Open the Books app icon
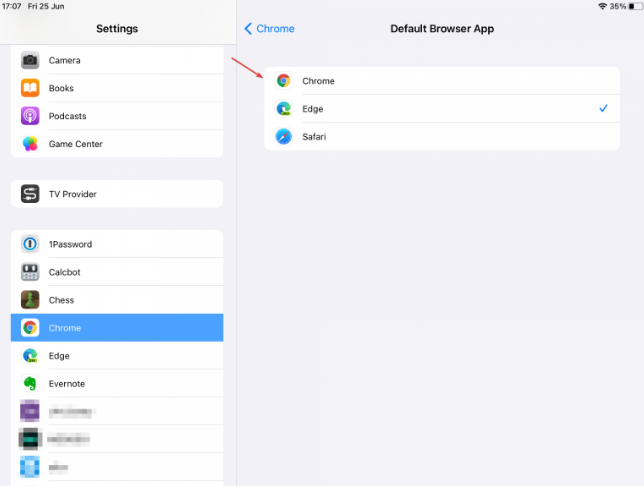Viewport: 644px width, 486px height. (x=30, y=88)
